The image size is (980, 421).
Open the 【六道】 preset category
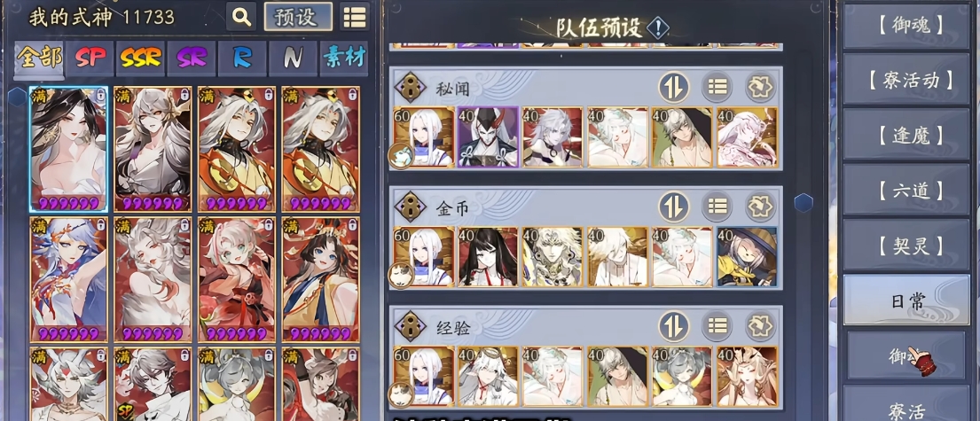[906, 191]
